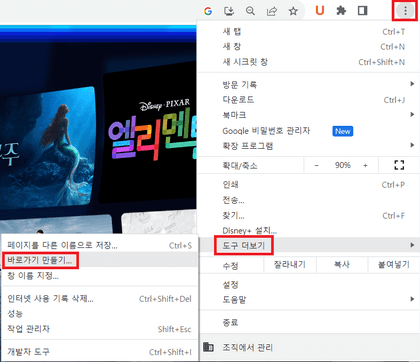Select 창 이름 지정... in submenu
This screenshot has width=420, height=362.
point(99,276)
